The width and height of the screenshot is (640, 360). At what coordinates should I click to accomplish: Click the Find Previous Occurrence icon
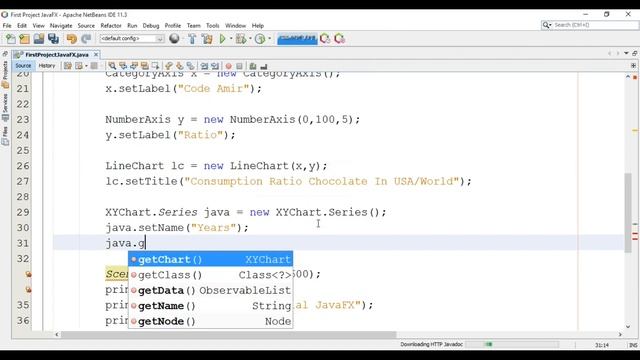123,66
